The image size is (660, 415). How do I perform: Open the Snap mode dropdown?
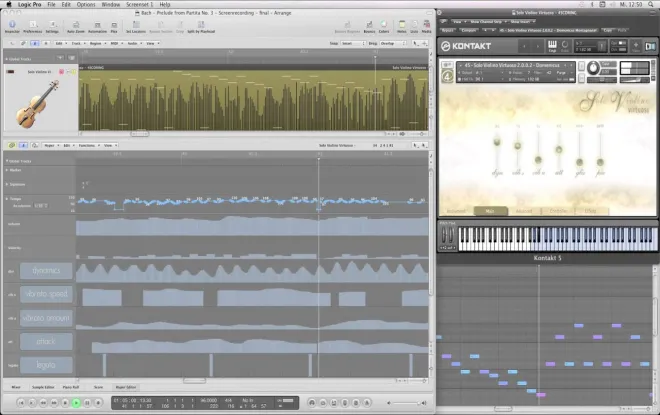coord(353,43)
